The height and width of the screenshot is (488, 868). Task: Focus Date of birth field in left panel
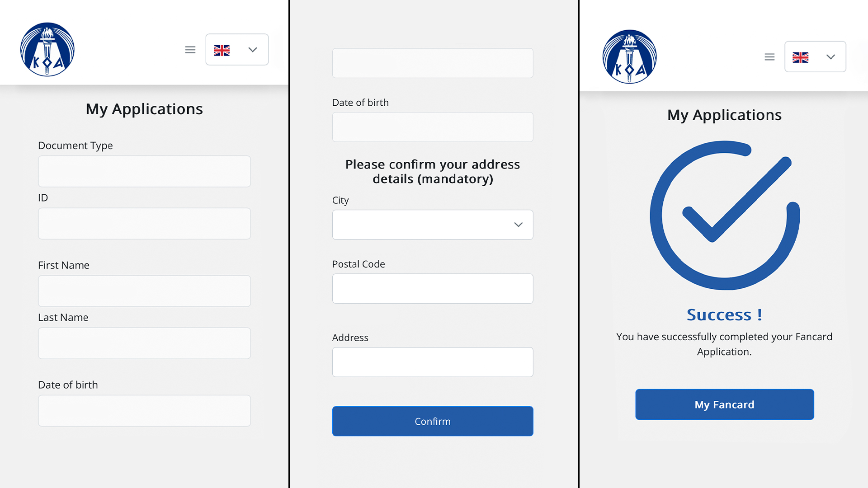pos(144,411)
